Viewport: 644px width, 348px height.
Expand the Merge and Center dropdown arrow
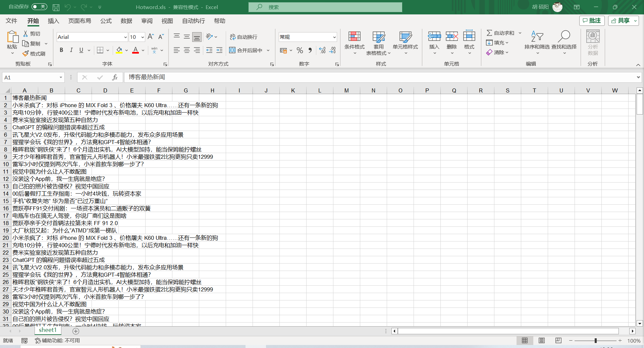coord(268,50)
